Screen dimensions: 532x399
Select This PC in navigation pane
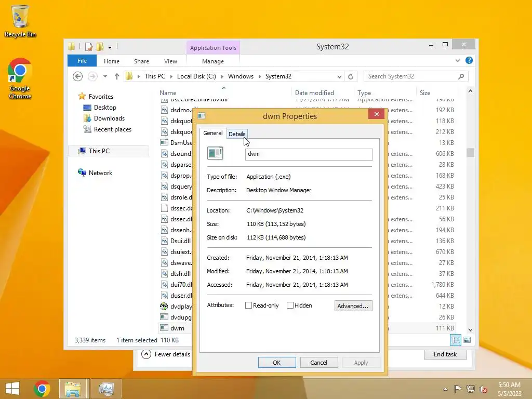(109, 151)
